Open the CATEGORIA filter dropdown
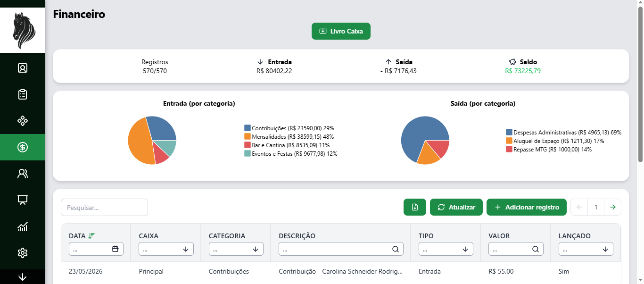Screen dimensions: 644x284 (236, 249)
